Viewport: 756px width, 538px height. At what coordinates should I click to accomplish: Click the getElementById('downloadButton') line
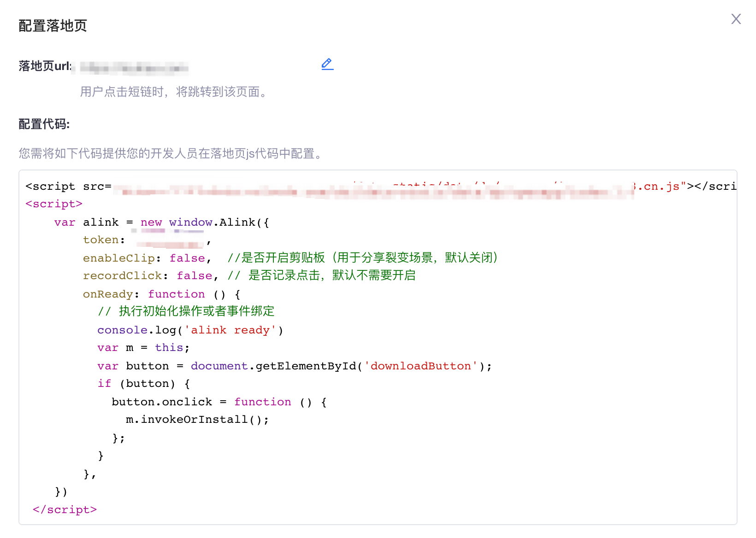click(295, 366)
